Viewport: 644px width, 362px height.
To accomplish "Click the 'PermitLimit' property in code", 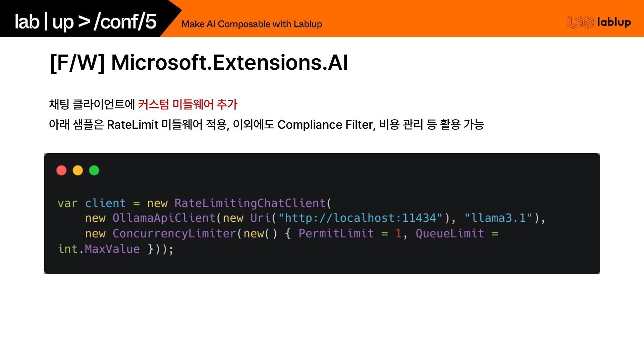I will point(336,234).
